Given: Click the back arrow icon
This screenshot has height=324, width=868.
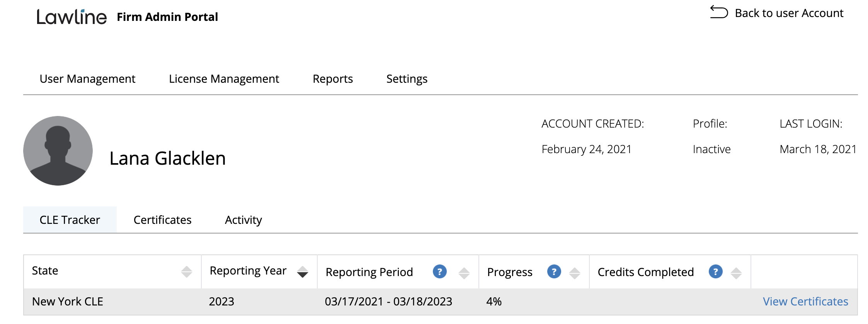Looking at the screenshot, I should (719, 12).
